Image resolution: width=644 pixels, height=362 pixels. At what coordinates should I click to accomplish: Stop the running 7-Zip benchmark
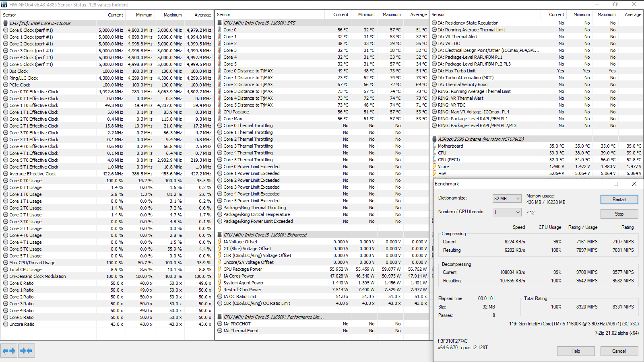(619, 214)
